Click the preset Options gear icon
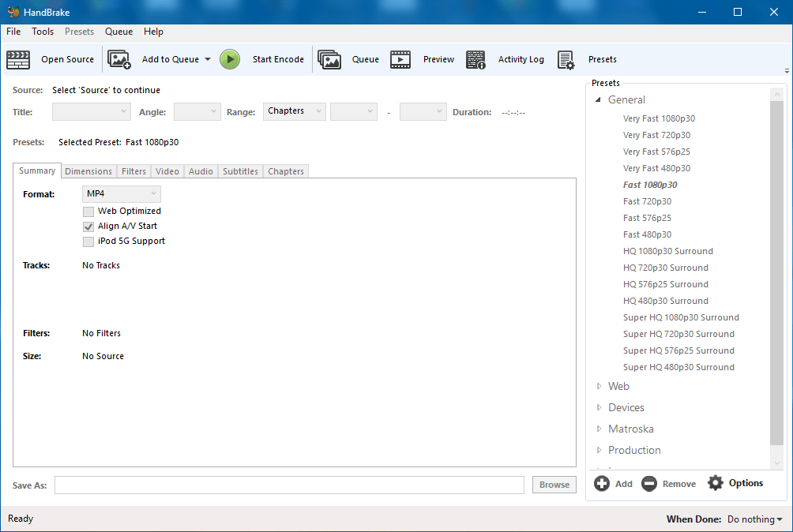 pos(716,483)
